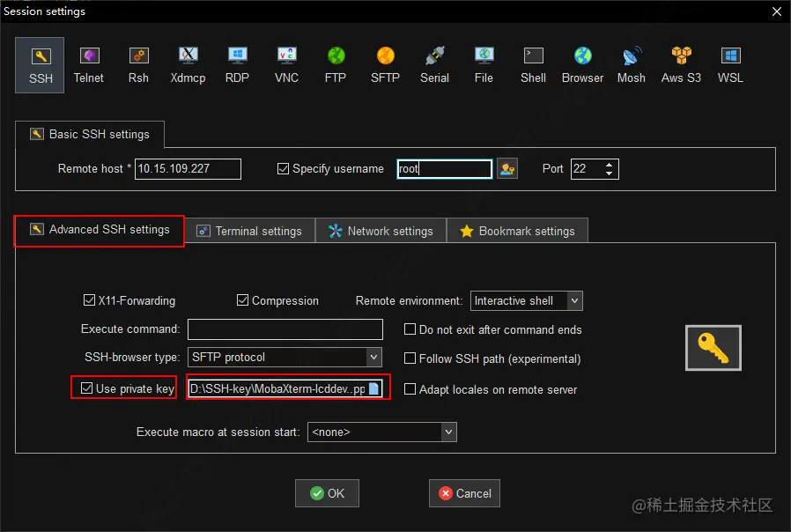Check Adapt locales on remote server
Viewport: 791px width, 532px height.
(x=410, y=388)
